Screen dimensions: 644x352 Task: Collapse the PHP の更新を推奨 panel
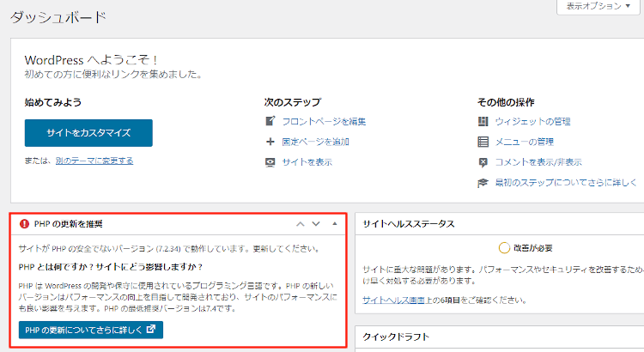coord(334,224)
